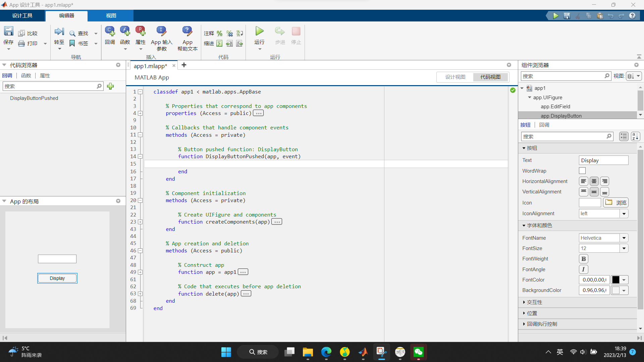Click the 保存 (Save) icon
This screenshot has height=362, width=644.
(x=8, y=31)
